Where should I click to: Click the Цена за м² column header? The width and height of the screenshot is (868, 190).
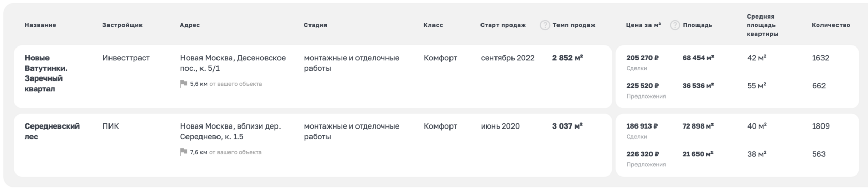pyautogui.click(x=643, y=25)
